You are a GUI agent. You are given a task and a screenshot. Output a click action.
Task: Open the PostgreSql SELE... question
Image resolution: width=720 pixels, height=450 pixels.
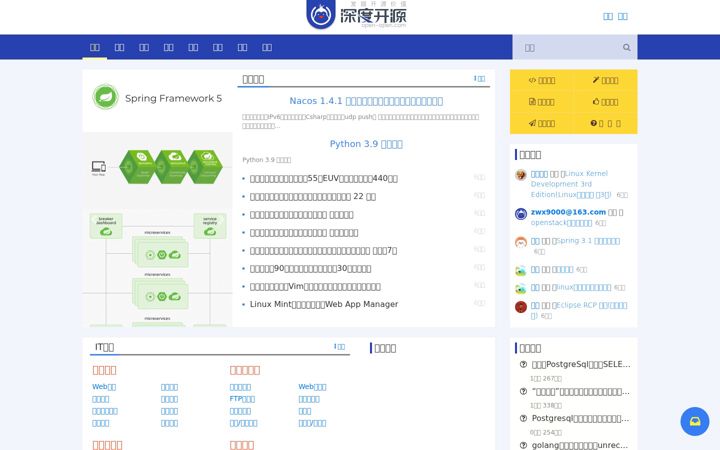coord(581,364)
